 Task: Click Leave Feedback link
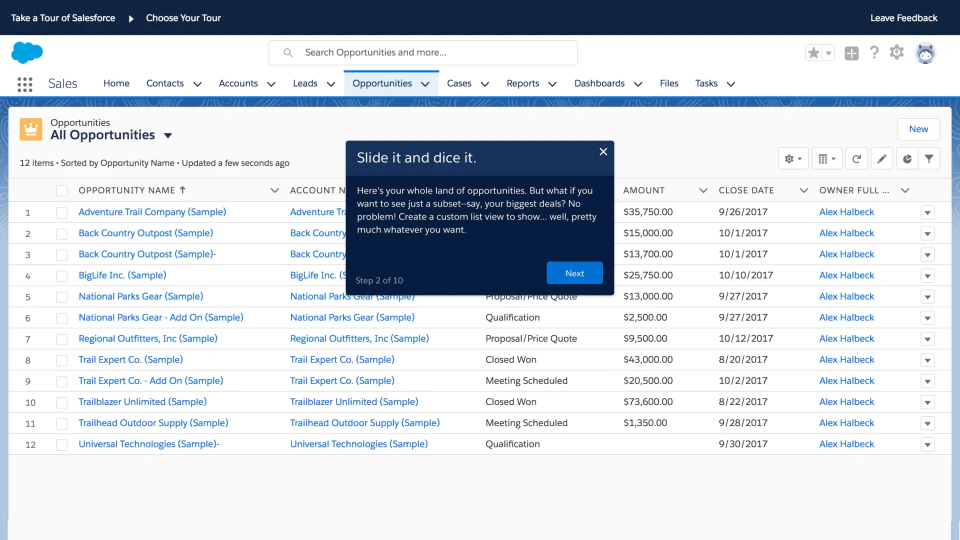[904, 18]
